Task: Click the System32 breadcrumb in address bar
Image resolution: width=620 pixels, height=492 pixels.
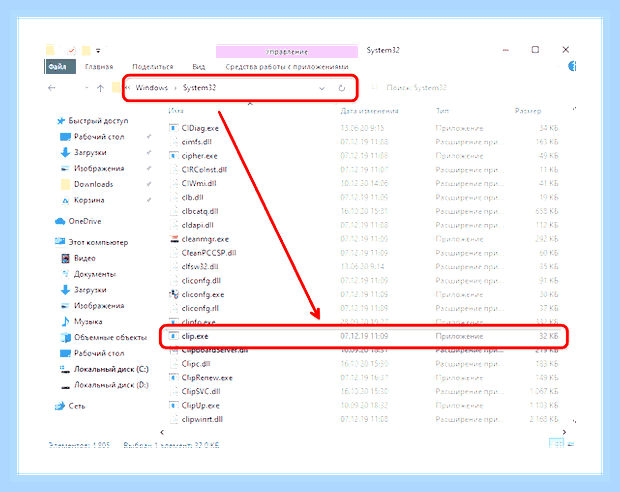Action: [199, 87]
